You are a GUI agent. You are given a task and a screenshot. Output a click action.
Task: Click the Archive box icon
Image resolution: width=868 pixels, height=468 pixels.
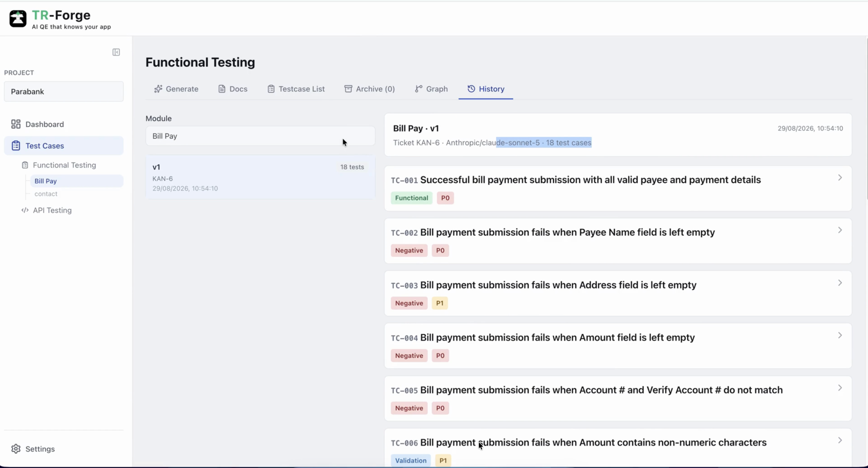pos(348,89)
